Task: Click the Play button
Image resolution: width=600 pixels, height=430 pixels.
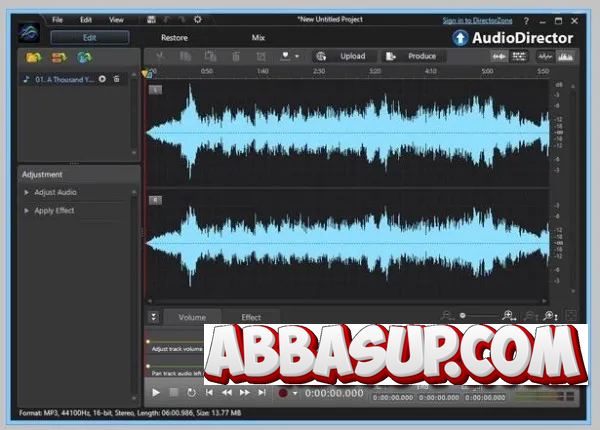Action: point(155,393)
